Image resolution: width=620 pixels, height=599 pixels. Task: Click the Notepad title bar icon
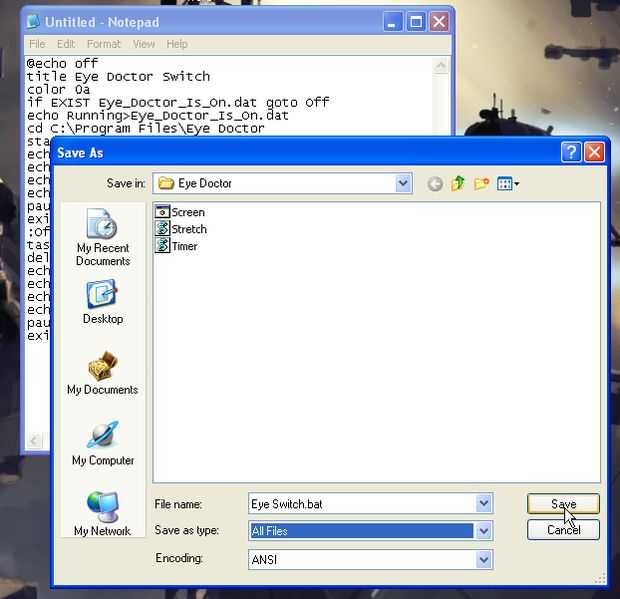33,22
